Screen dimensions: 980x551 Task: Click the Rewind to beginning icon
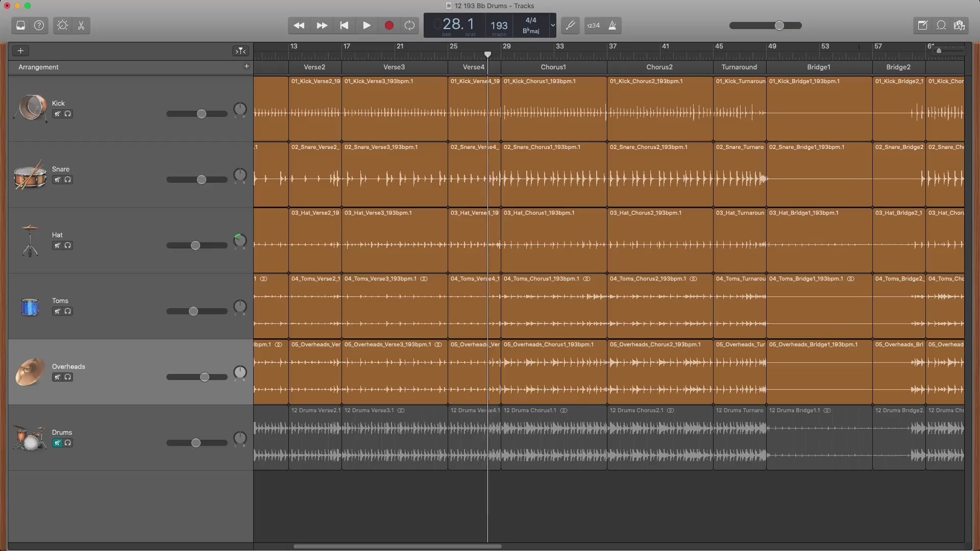344,26
